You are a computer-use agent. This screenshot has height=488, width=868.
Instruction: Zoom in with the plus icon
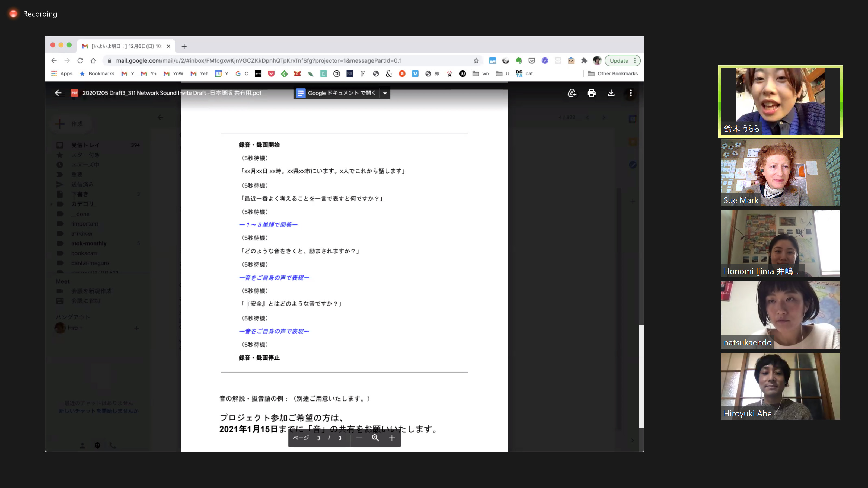[x=392, y=438]
